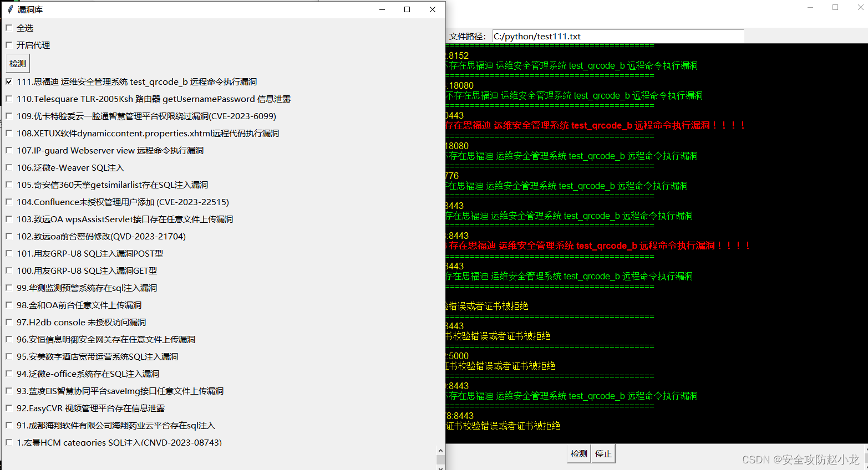Image resolution: width=868 pixels, height=470 pixels.
Task: Maximize the background scanner window
Action: (835, 7)
